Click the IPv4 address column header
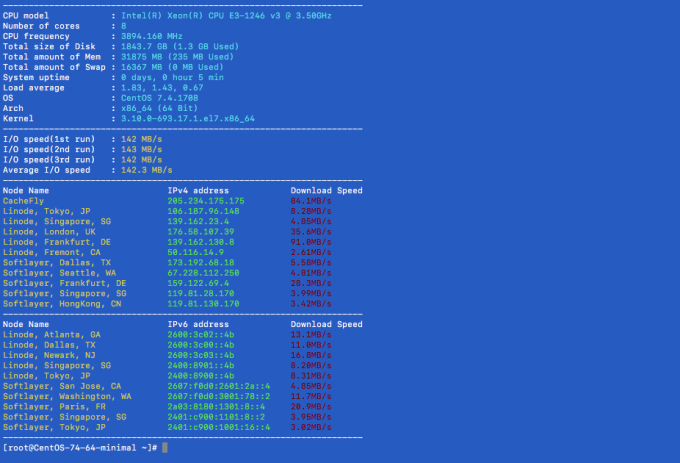 click(x=199, y=190)
